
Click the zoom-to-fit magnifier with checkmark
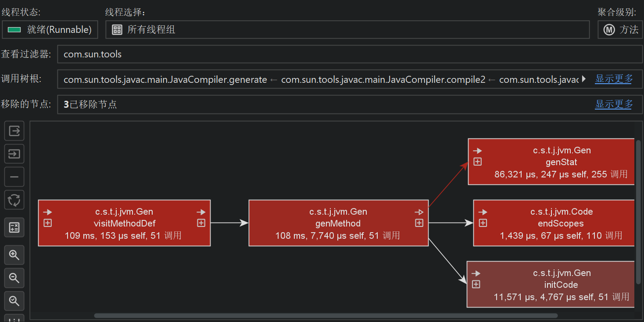click(14, 301)
